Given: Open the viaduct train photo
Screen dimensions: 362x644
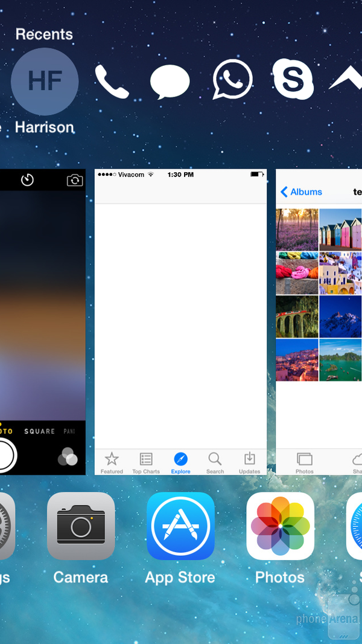Looking at the screenshot, I should click(x=297, y=317).
